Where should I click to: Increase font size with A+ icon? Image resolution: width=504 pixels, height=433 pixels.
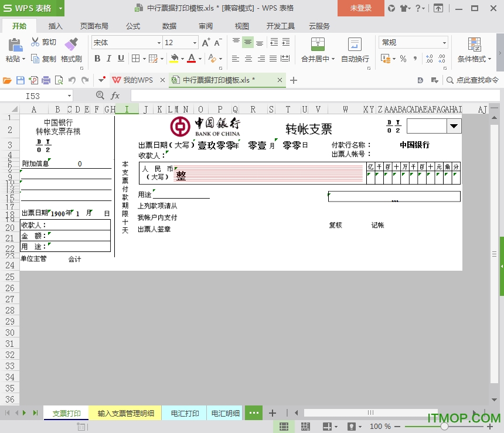tap(206, 42)
